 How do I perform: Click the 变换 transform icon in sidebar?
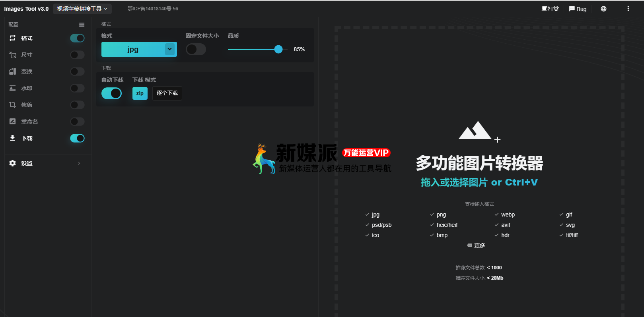13,72
